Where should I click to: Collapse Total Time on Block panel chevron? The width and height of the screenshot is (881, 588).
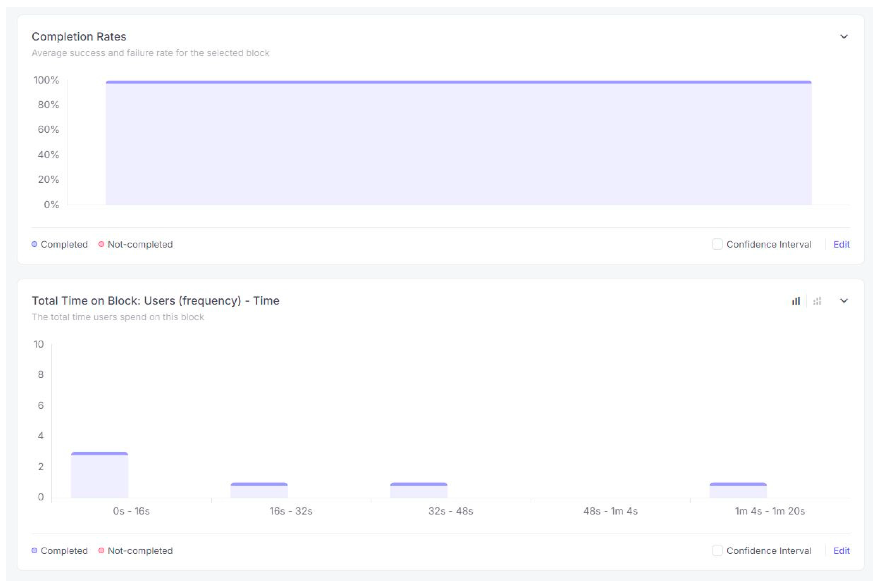[844, 301]
